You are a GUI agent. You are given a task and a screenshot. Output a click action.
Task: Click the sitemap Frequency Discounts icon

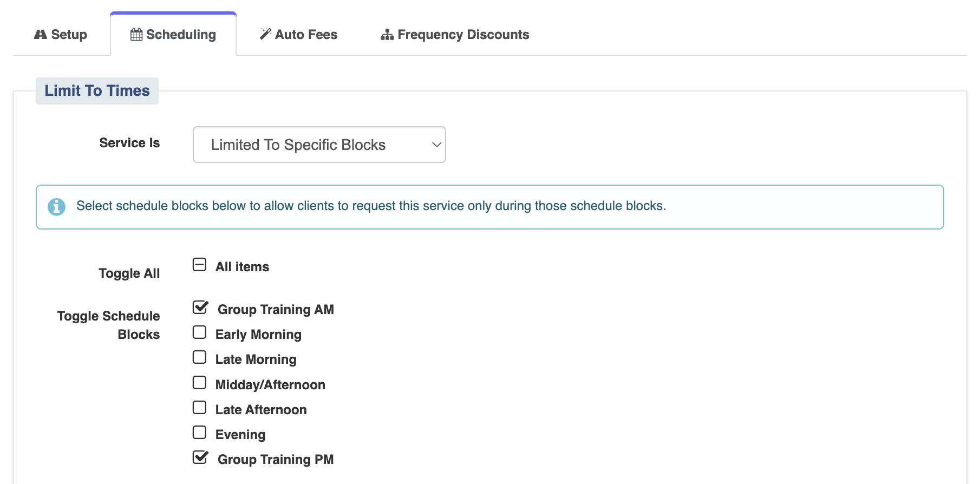(387, 35)
